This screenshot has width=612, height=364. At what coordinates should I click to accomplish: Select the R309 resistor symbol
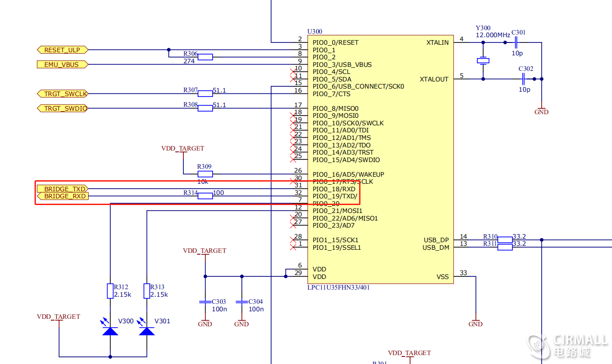tap(205, 174)
